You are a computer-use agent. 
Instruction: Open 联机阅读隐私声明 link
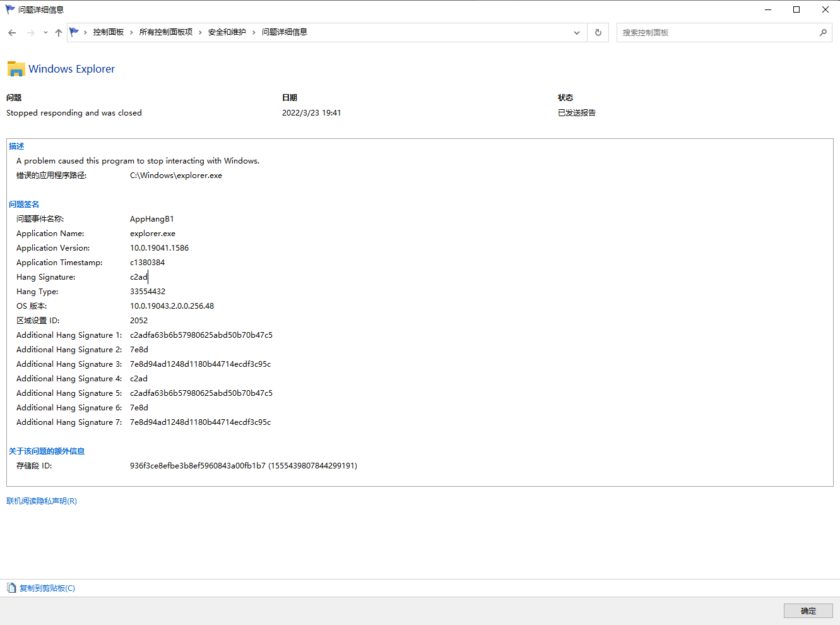click(42, 501)
